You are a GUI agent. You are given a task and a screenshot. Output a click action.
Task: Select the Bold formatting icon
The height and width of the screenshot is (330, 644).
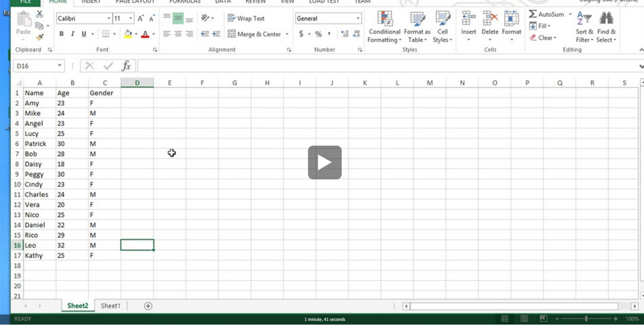(x=61, y=34)
